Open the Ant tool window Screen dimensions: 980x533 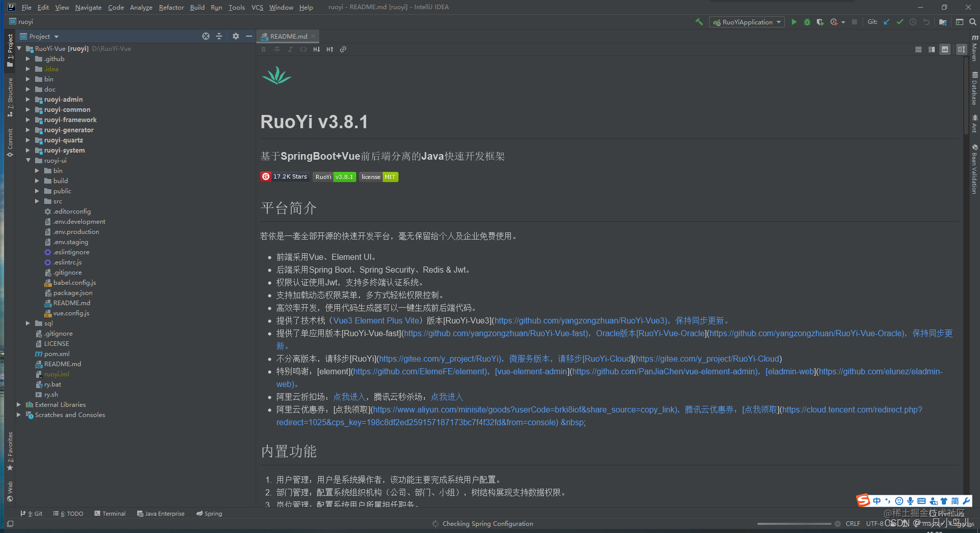[974, 124]
